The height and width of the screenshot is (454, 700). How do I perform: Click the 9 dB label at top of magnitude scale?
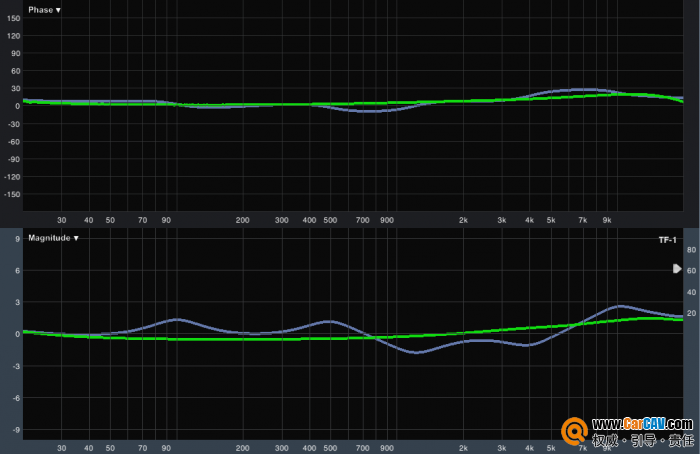[x=17, y=240]
